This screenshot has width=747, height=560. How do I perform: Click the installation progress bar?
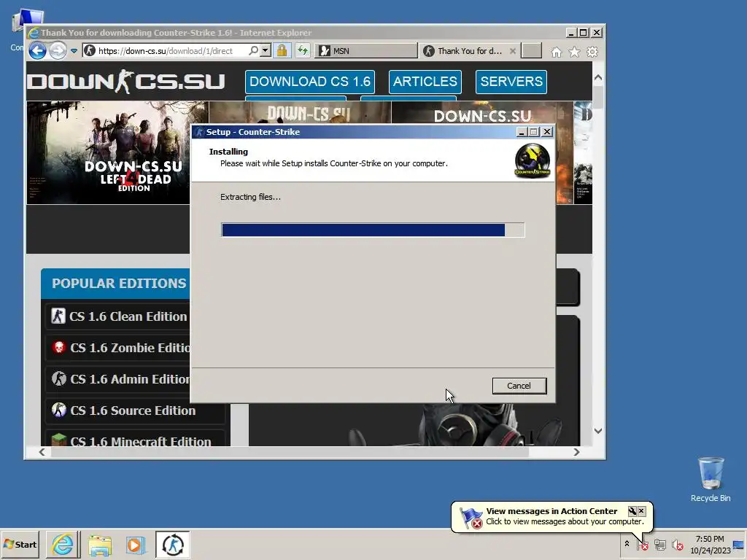point(373,230)
